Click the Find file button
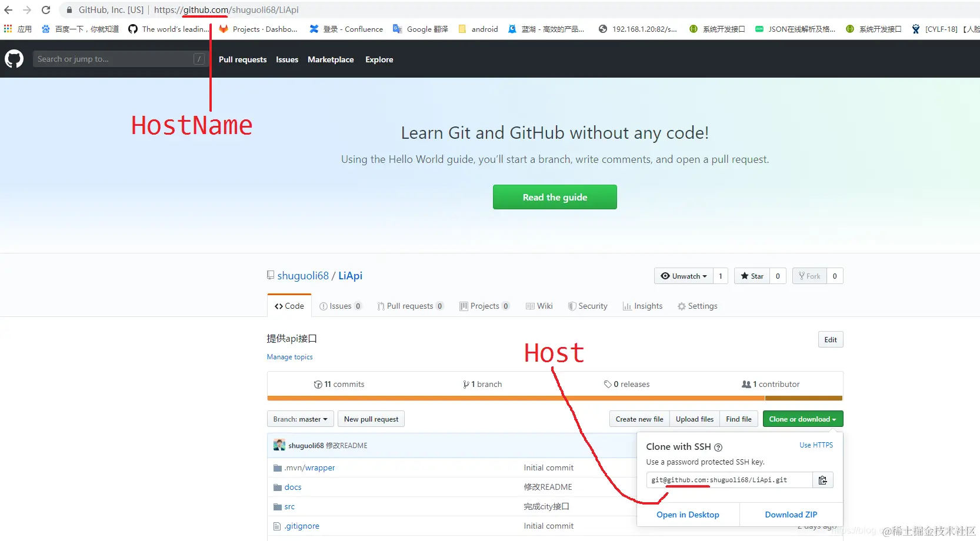 point(739,419)
